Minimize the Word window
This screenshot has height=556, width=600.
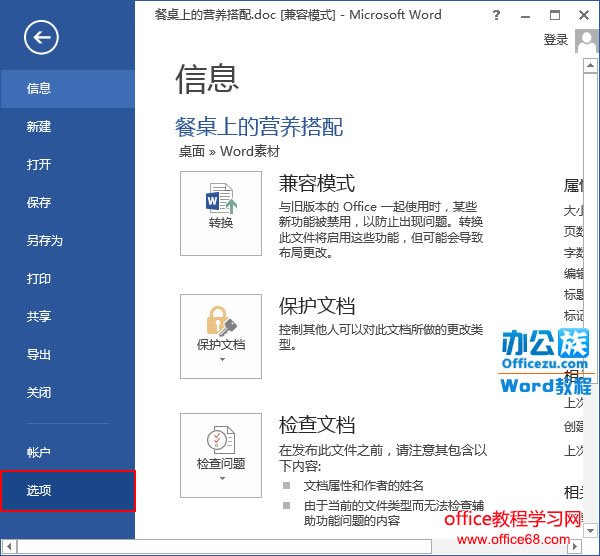[x=525, y=16]
